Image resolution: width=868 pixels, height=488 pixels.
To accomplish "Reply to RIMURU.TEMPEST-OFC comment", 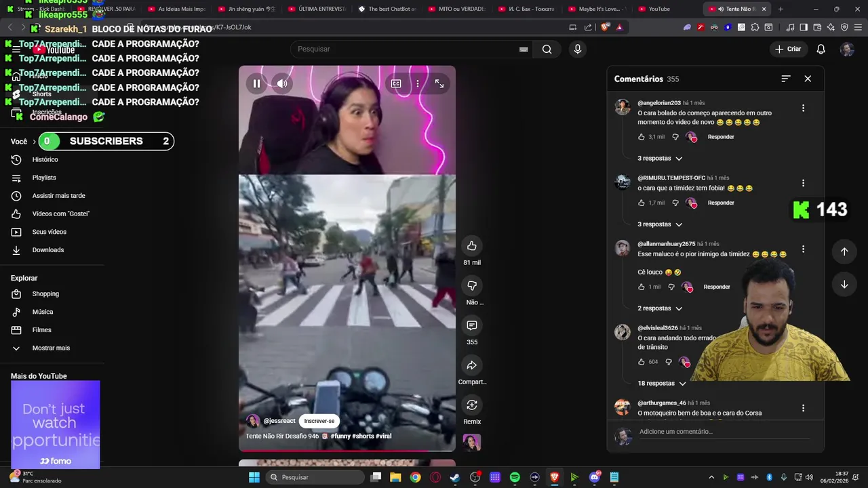I will (x=721, y=203).
